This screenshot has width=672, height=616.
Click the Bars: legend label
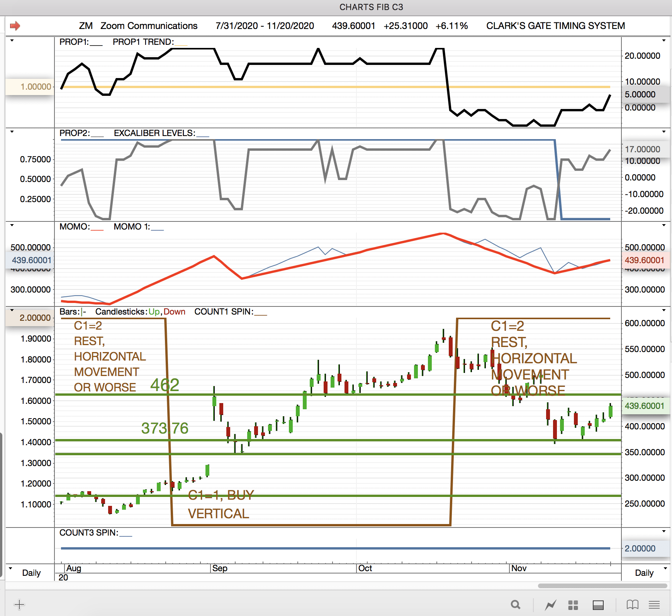tap(70, 311)
